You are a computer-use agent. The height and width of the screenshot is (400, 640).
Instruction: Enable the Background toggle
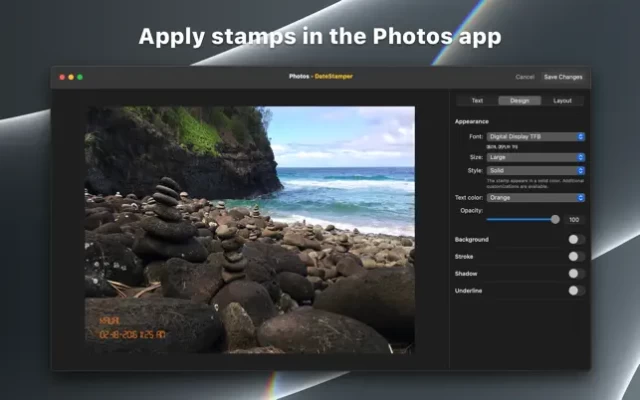[x=575, y=240]
